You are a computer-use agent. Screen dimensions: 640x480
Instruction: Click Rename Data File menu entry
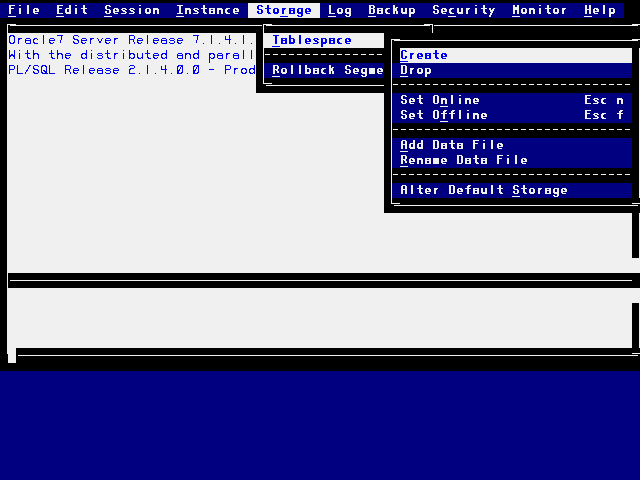[x=464, y=160]
